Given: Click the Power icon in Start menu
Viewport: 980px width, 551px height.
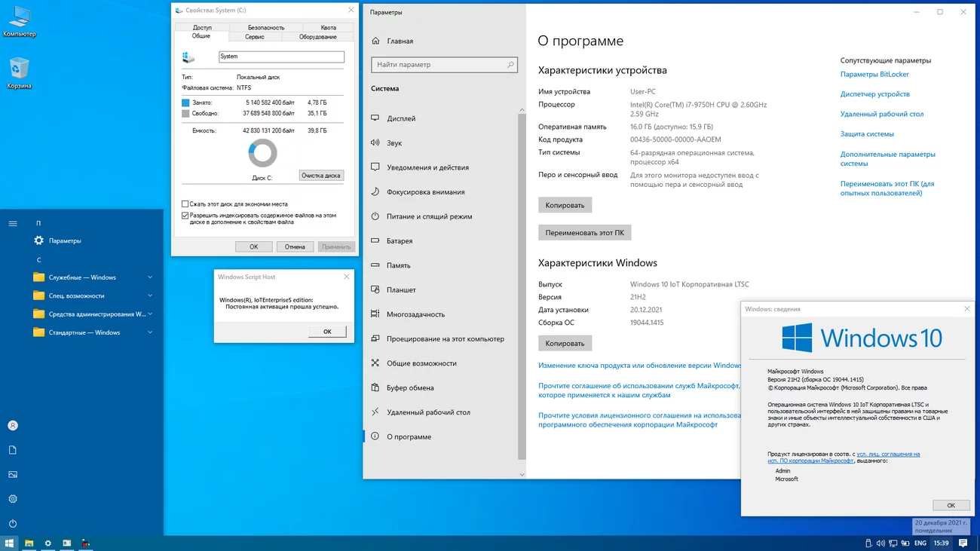Looking at the screenshot, I should 13,523.
